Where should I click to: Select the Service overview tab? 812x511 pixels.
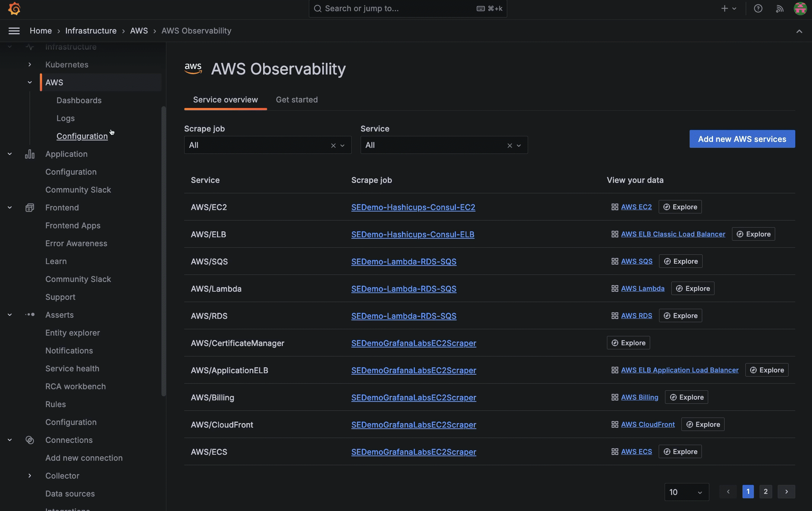225,99
